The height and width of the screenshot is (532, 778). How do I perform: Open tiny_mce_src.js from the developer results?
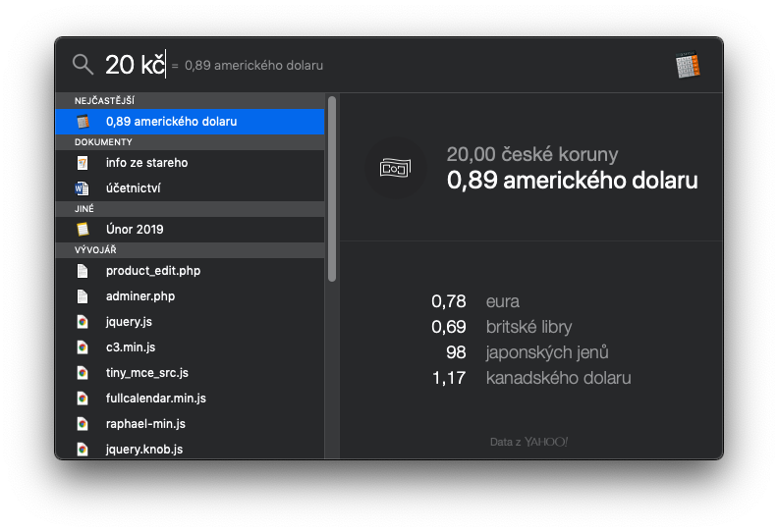(x=146, y=373)
